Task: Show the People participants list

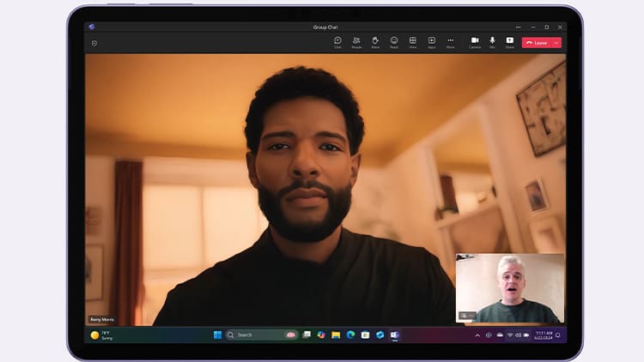Action: coord(356,41)
